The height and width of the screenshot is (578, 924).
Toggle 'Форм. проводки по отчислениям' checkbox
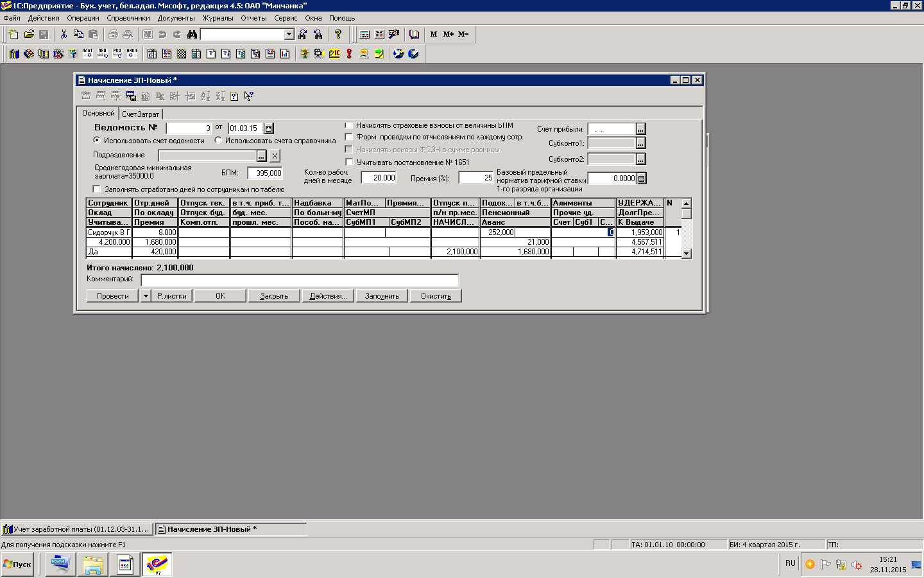(x=349, y=137)
